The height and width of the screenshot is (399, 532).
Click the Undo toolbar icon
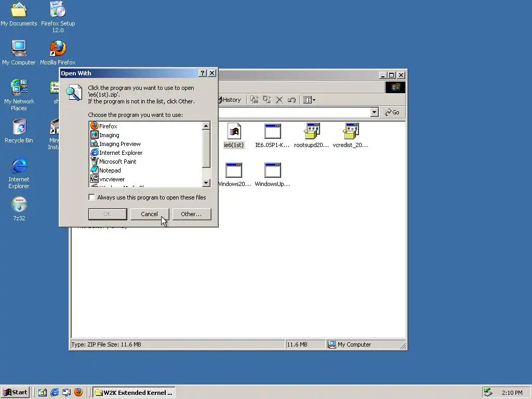click(x=292, y=100)
